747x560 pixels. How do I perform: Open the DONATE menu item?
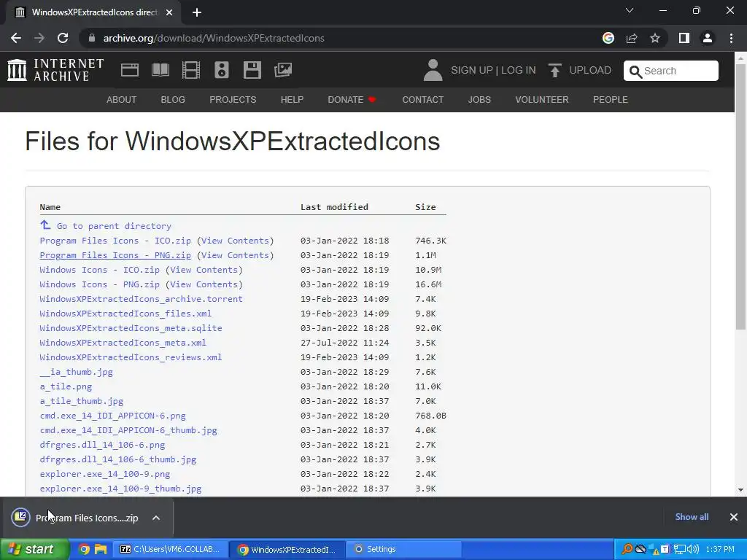click(x=352, y=99)
